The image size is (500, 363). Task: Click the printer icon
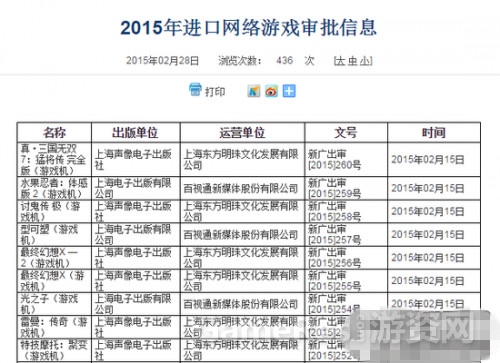coord(195,90)
